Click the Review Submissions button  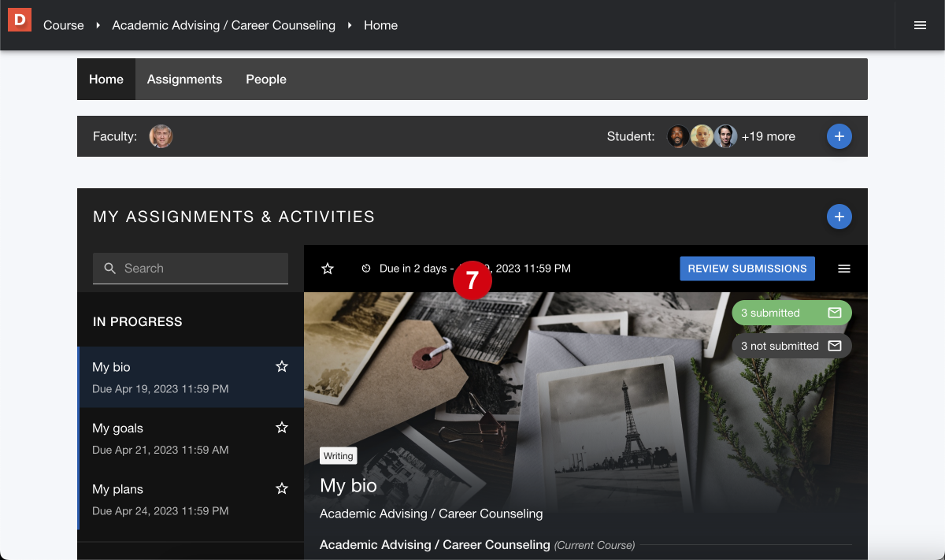pos(747,269)
